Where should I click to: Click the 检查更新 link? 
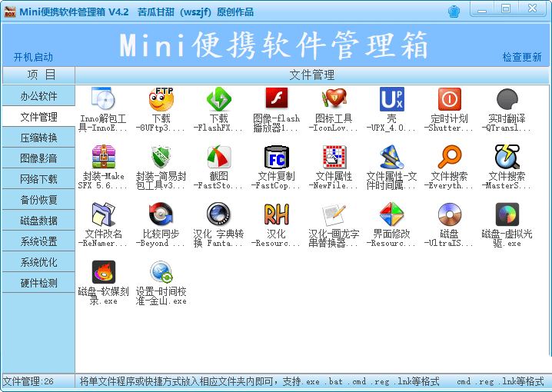pyautogui.click(x=522, y=57)
